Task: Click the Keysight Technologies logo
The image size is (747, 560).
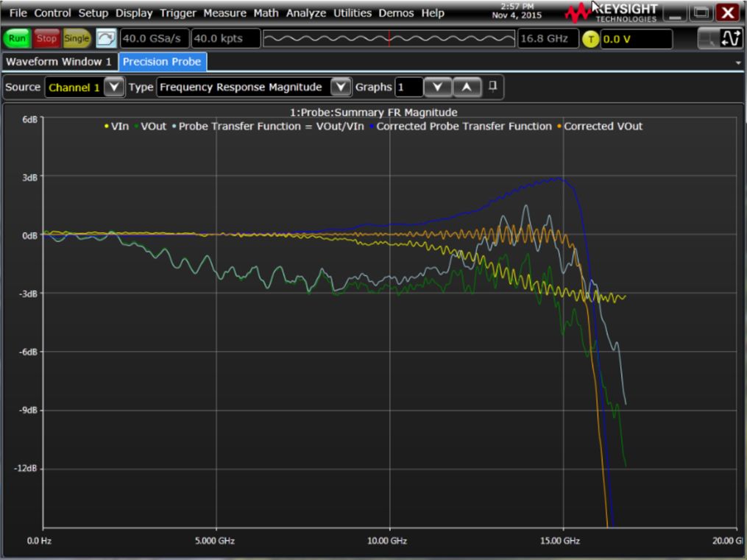Action: pyautogui.click(x=616, y=13)
